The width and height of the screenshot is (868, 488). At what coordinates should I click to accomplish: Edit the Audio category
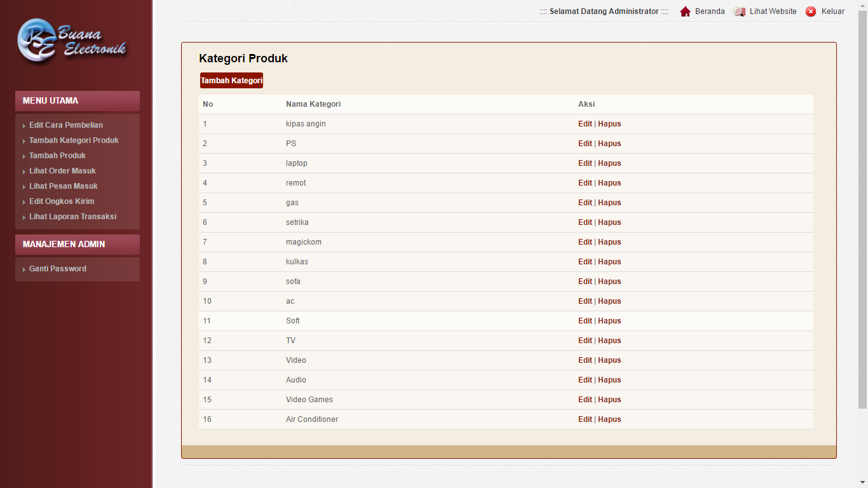(x=585, y=380)
